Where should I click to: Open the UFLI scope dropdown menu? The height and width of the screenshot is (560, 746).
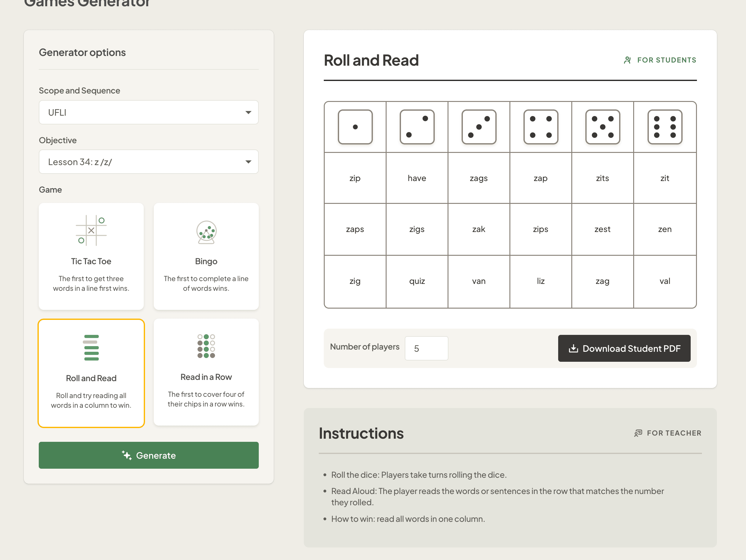(x=148, y=113)
